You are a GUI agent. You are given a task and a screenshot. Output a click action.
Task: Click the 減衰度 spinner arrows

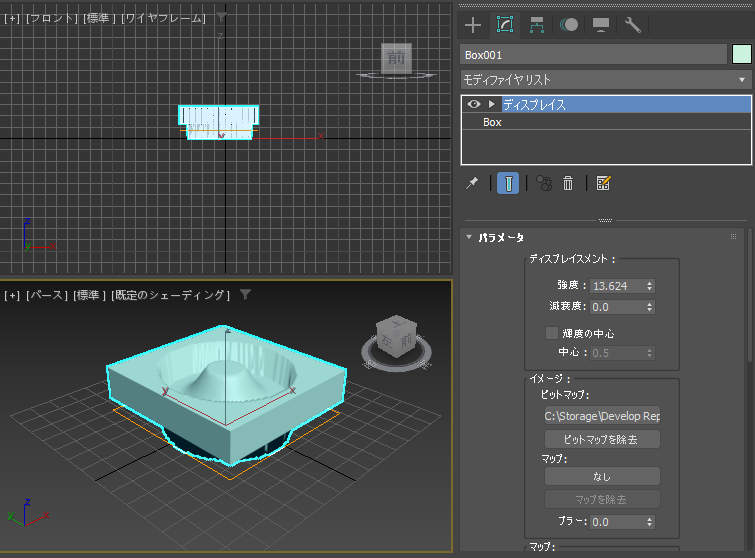[650, 307]
